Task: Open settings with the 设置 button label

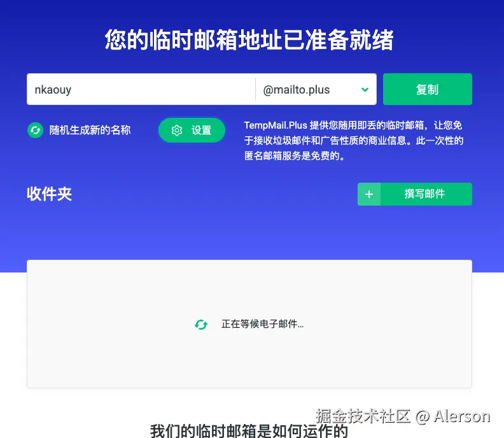Action: pyautogui.click(x=202, y=131)
